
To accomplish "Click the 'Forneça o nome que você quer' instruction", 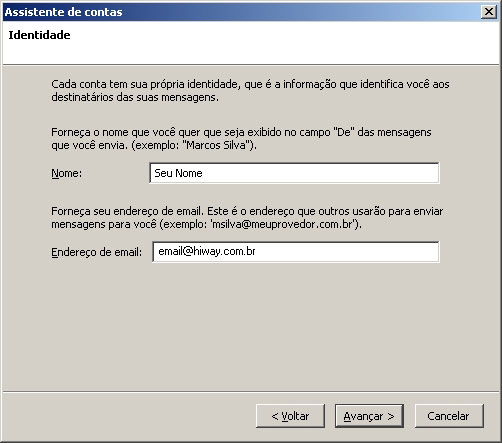I will tap(241, 139).
